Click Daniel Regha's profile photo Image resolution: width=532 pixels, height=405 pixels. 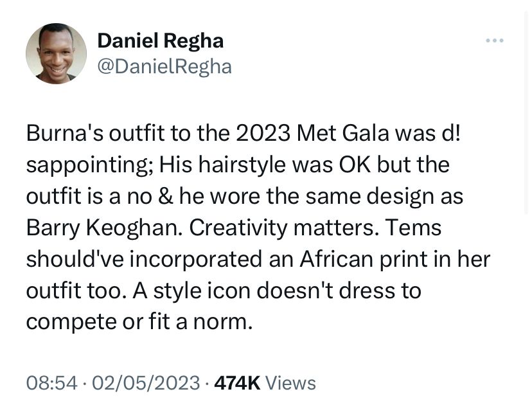56,53
